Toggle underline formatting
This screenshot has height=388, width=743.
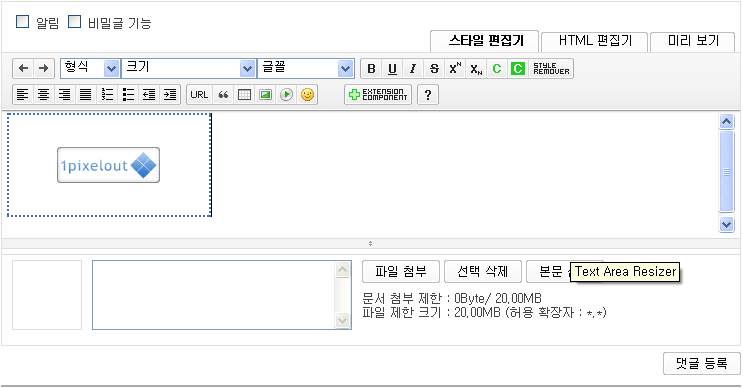point(392,69)
